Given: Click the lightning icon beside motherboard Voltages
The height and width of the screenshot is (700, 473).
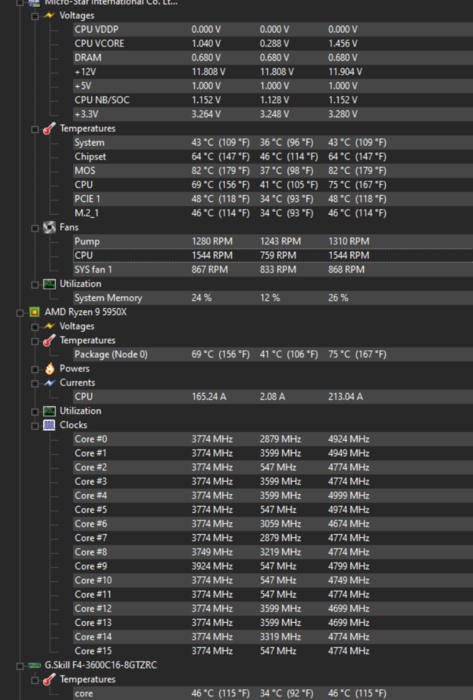Looking at the screenshot, I should [x=49, y=16].
